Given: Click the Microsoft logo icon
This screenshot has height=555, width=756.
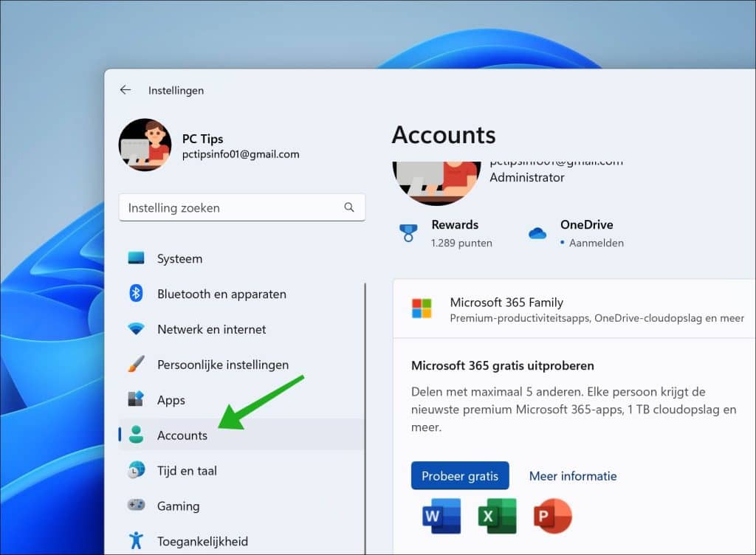Looking at the screenshot, I should point(422,308).
